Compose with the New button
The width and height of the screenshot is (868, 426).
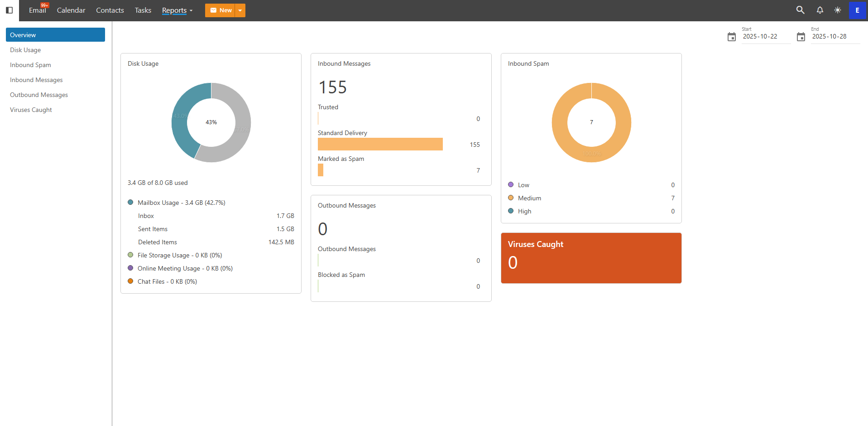click(x=221, y=10)
